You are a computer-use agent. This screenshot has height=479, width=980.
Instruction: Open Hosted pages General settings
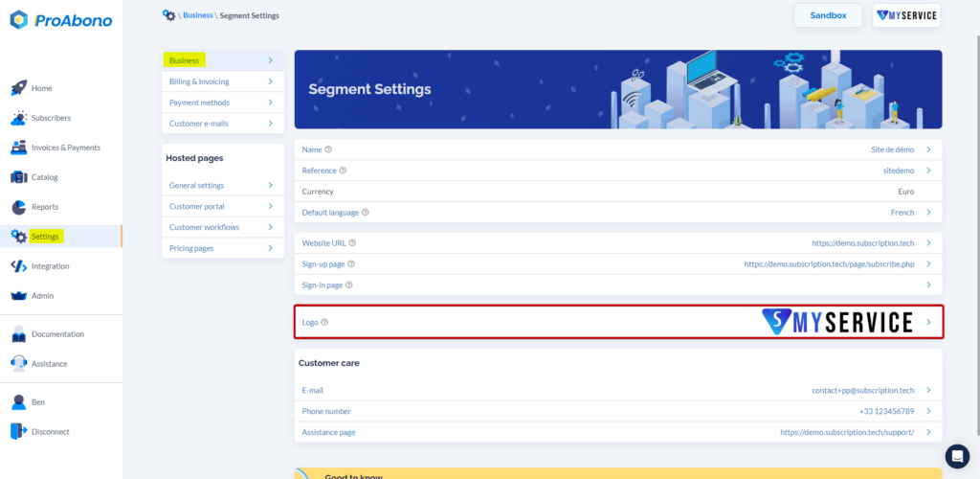pyautogui.click(x=222, y=185)
